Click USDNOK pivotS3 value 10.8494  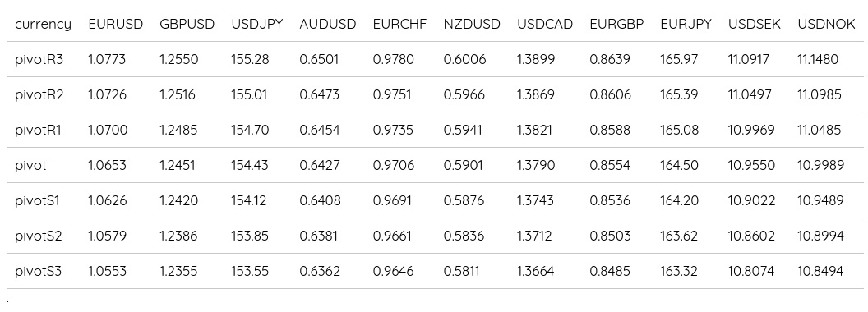[x=820, y=272]
